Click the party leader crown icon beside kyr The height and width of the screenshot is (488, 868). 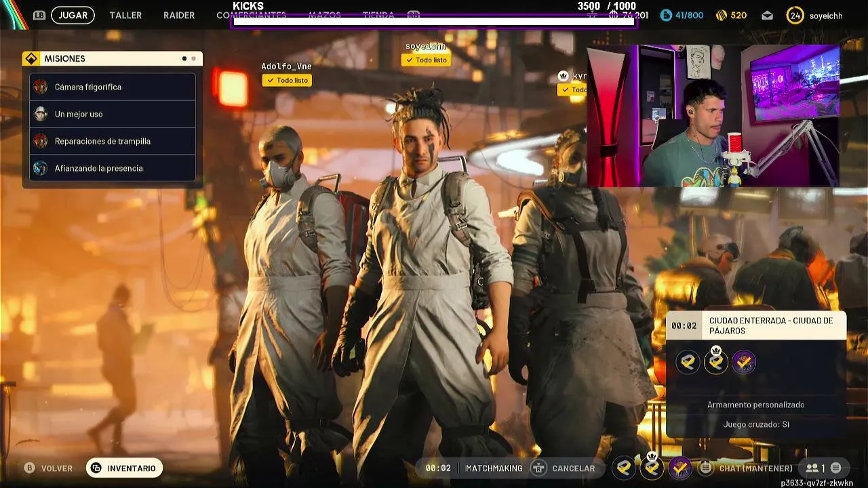(x=563, y=76)
